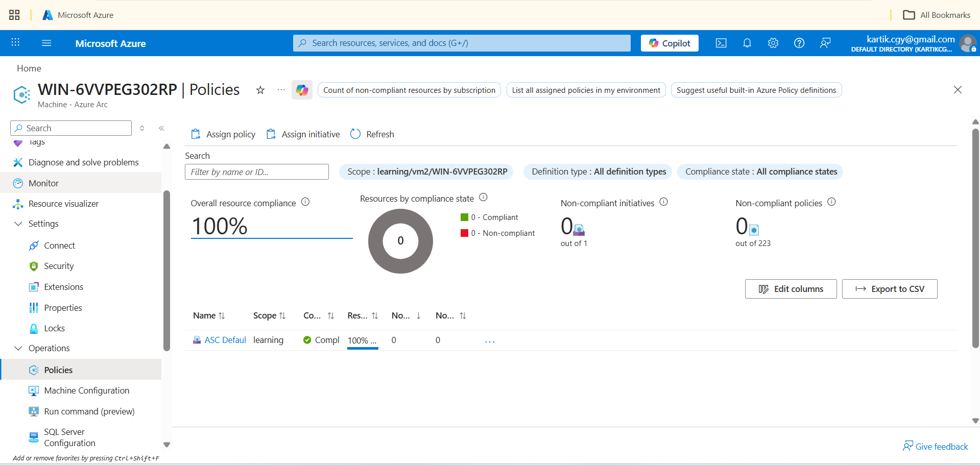980x465 pixels.
Task: Toggle the sidebar expand/collapse-all arrows
Action: click(x=142, y=128)
